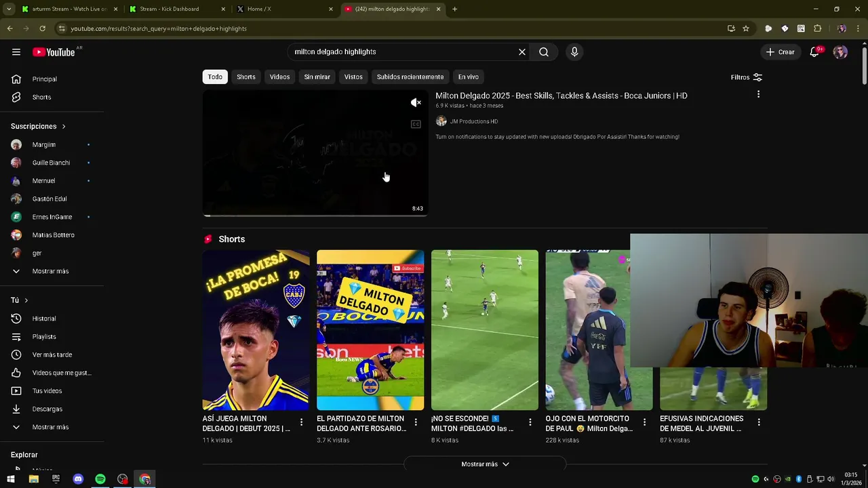Open the Filtros search filters
Image resolution: width=868 pixels, height=488 pixels.
pyautogui.click(x=747, y=77)
